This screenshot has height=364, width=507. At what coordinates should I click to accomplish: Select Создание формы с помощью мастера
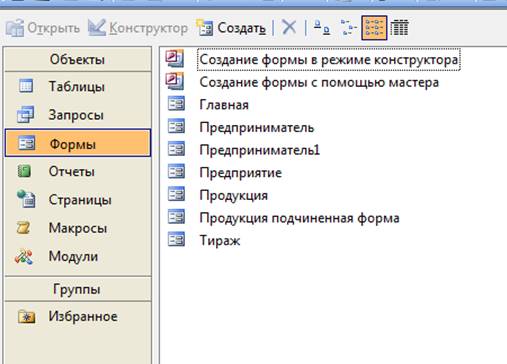(x=303, y=82)
